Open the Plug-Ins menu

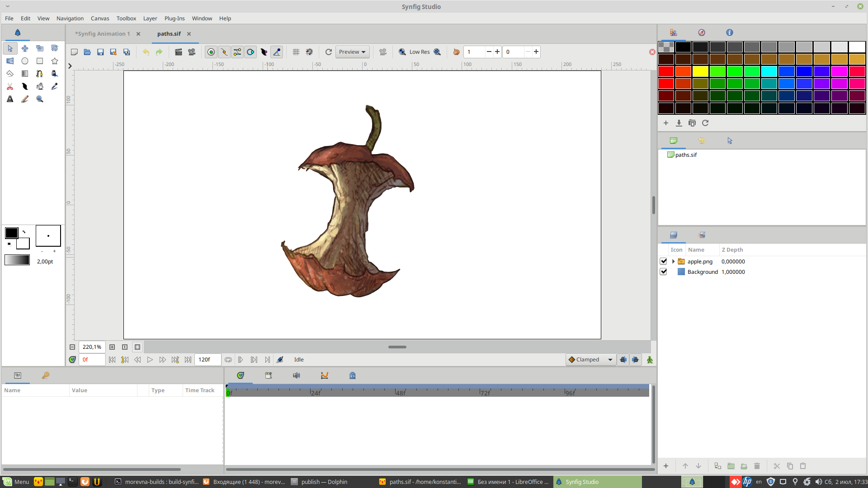coord(175,19)
